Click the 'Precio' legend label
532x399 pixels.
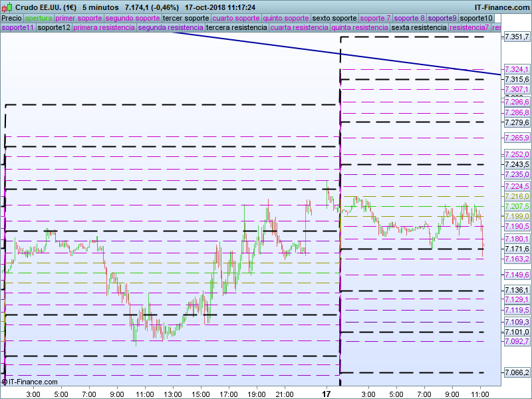pyautogui.click(x=11, y=18)
